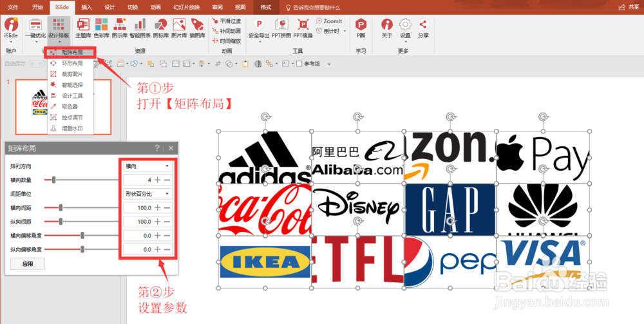
Task: Open the 设计排版 dropdown button
Action: click(x=59, y=29)
